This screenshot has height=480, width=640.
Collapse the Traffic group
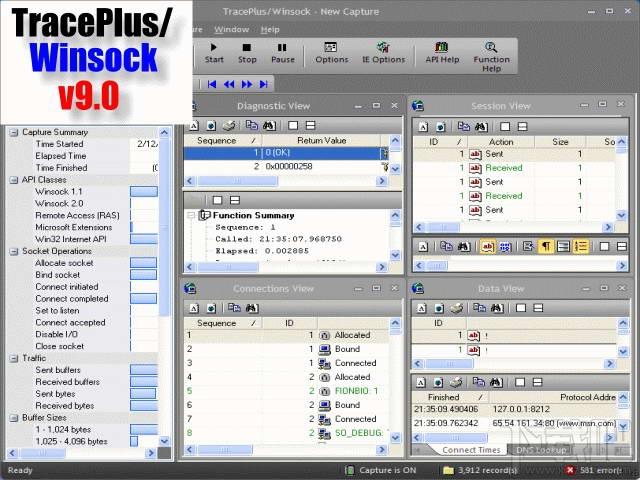pos(14,358)
